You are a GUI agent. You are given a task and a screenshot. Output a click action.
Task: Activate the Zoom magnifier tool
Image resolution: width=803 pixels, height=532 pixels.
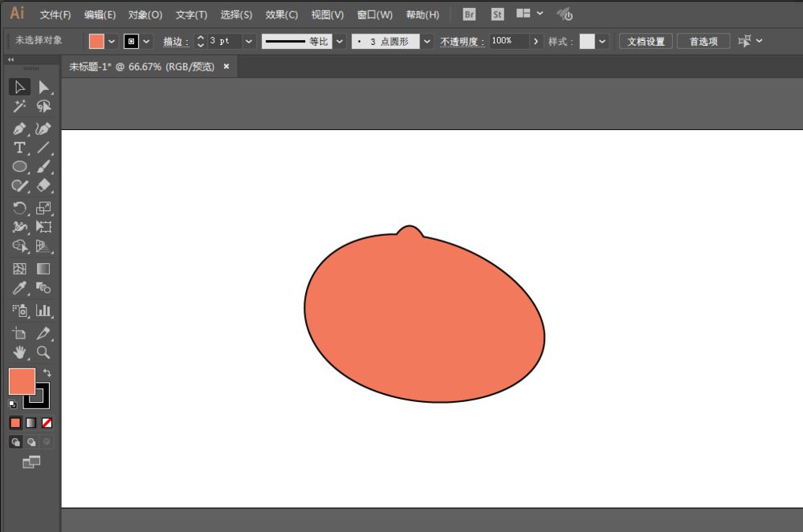tap(43, 351)
